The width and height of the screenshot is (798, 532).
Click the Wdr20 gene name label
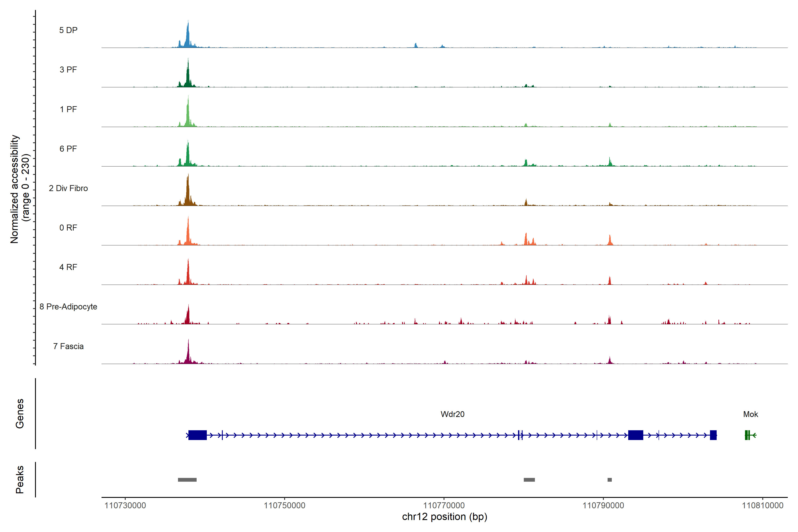[452, 414]
